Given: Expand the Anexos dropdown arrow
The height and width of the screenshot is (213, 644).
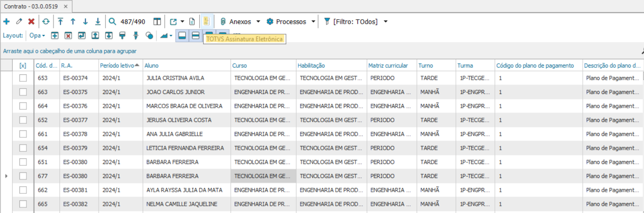Looking at the screenshot, I should [x=258, y=22].
